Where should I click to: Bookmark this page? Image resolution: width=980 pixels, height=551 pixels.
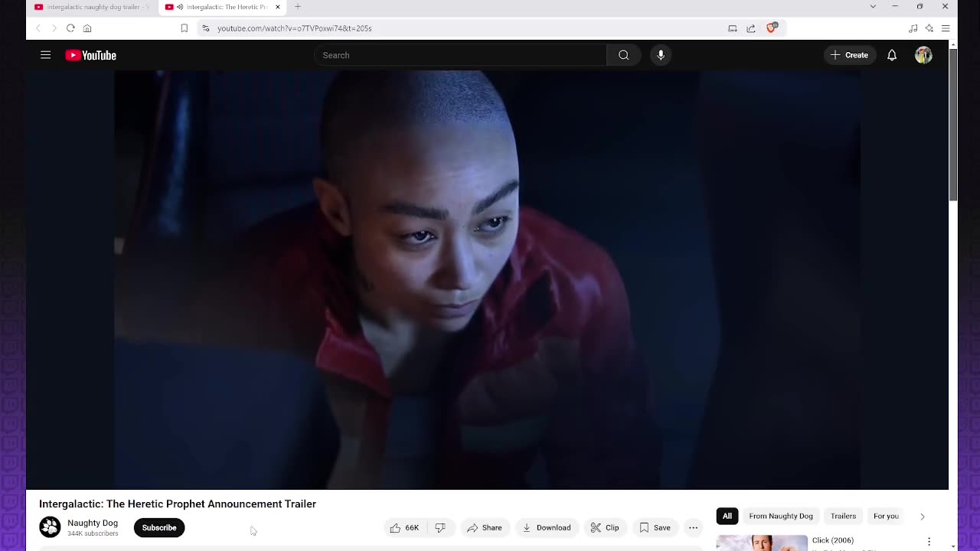184,28
